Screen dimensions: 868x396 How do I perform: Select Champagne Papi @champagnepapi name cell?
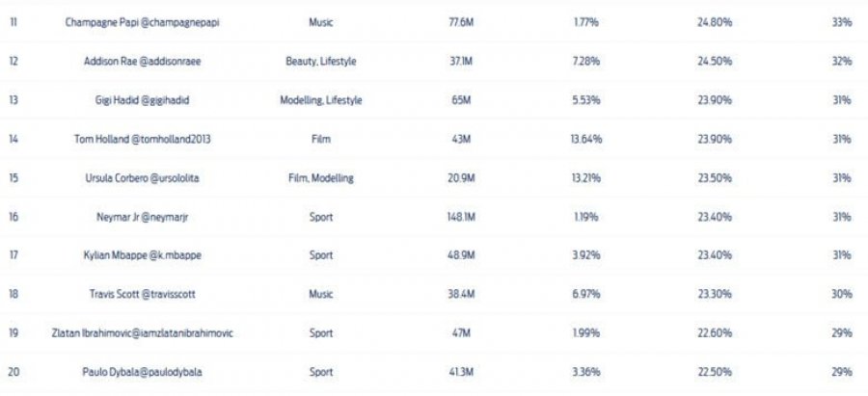click(142, 23)
